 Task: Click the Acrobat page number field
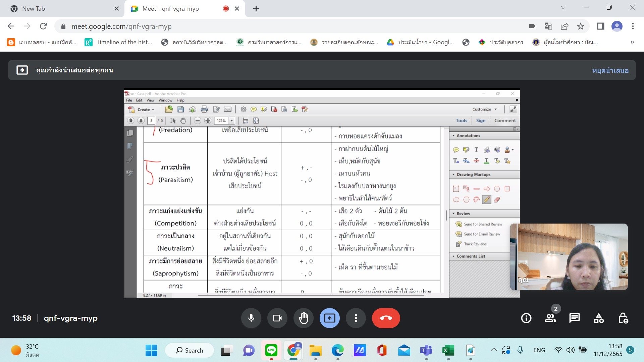tap(151, 121)
